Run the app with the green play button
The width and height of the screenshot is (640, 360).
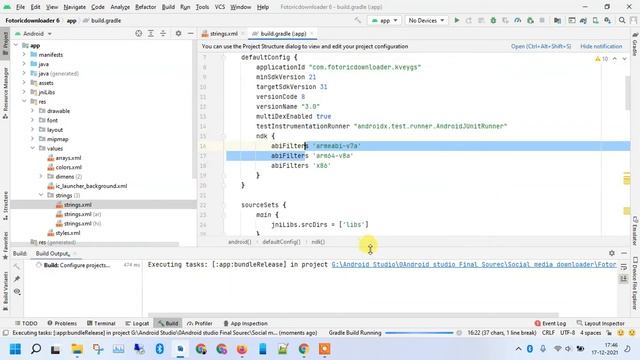[x=457, y=20]
